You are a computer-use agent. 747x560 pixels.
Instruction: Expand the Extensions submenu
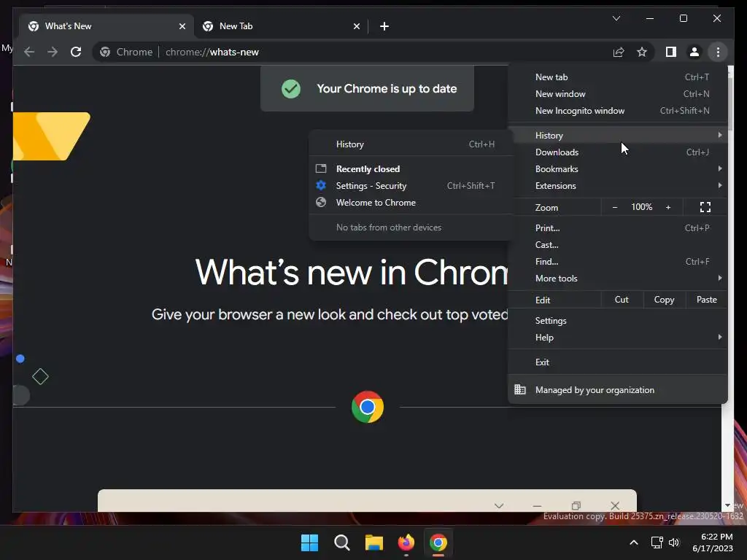617,186
